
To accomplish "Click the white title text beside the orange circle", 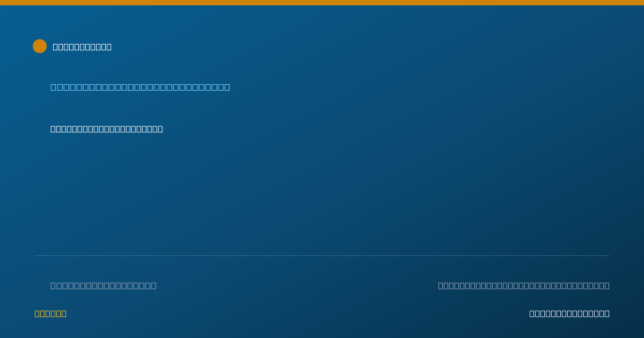I will tap(82, 47).
